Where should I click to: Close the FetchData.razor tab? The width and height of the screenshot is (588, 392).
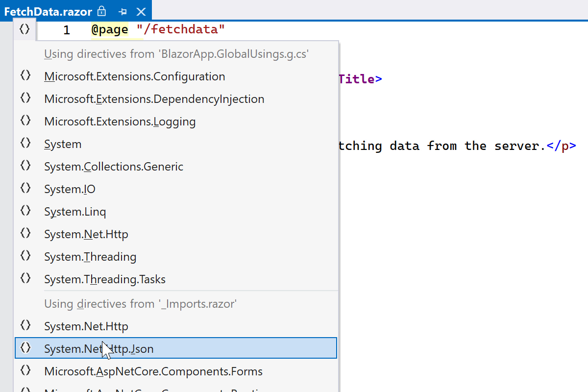[x=141, y=11]
